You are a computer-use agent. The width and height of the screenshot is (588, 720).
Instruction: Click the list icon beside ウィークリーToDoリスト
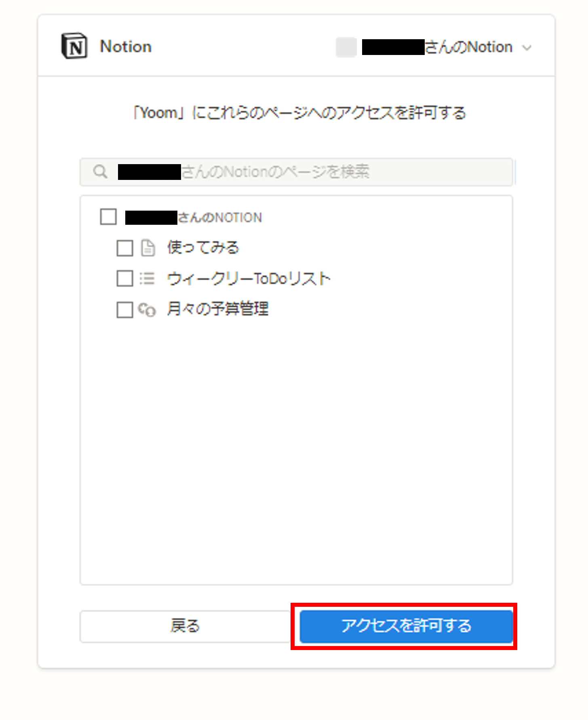click(147, 279)
